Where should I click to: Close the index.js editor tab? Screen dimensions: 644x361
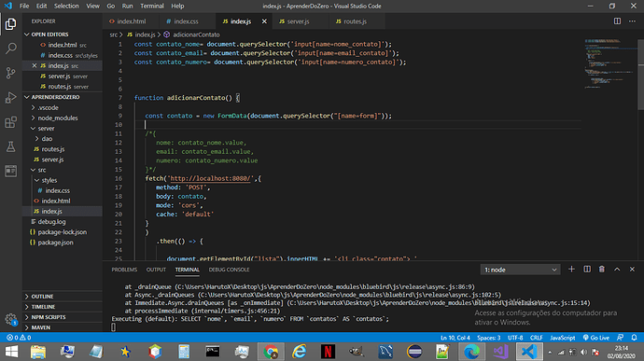(x=264, y=21)
